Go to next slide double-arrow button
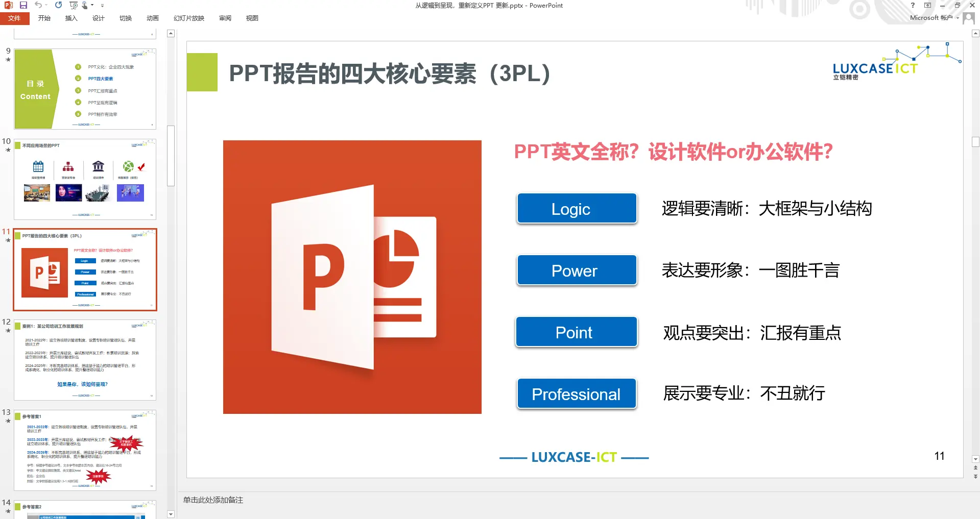The height and width of the screenshot is (519, 980). point(975,477)
